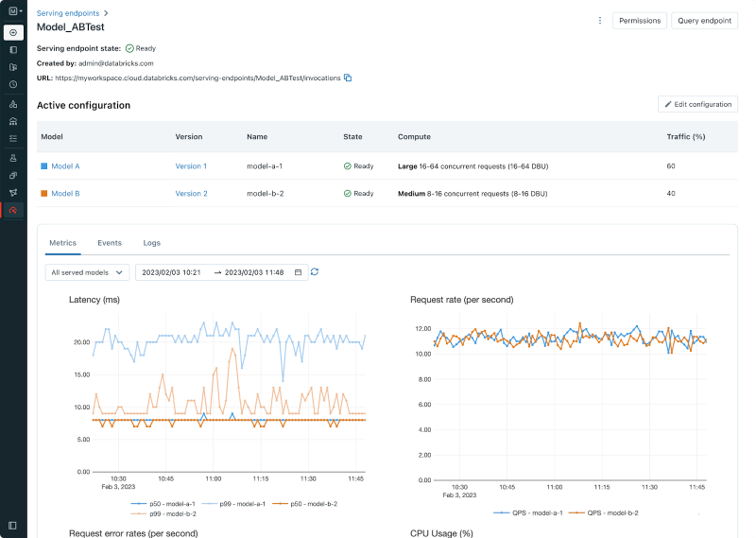This screenshot has height=538, width=756.
Task: Switch to the Events tab
Action: tap(110, 243)
